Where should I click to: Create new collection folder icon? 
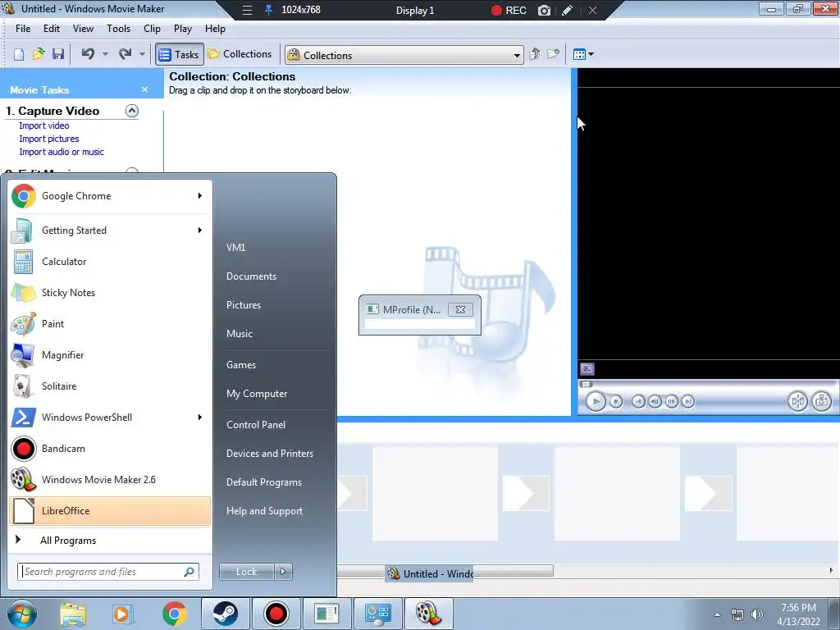pos(553,54)
